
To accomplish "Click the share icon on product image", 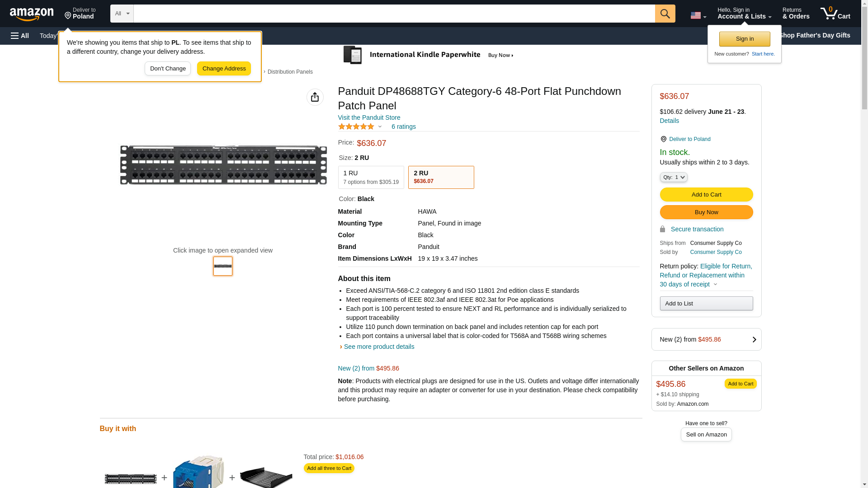I will point(315,97).
